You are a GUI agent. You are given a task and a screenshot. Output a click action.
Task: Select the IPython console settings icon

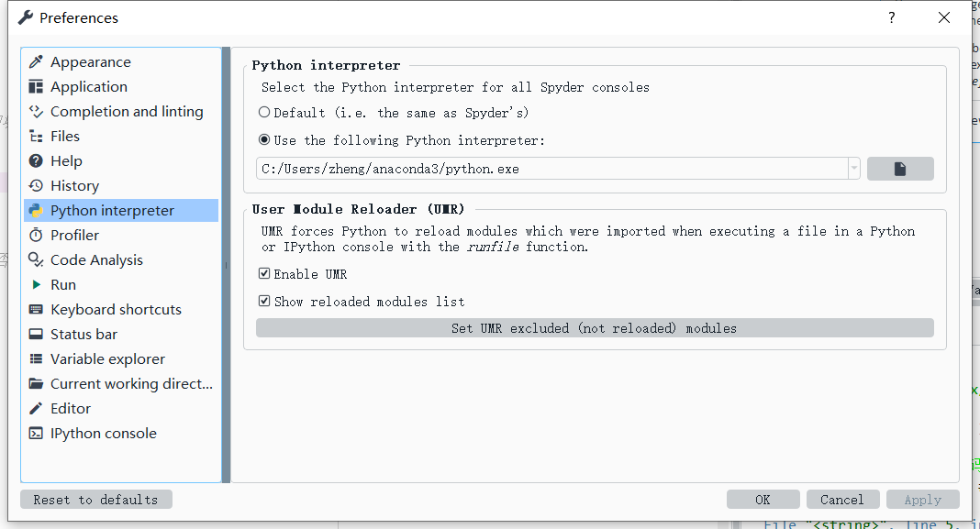pyautogui.click(x=37, y=433)
